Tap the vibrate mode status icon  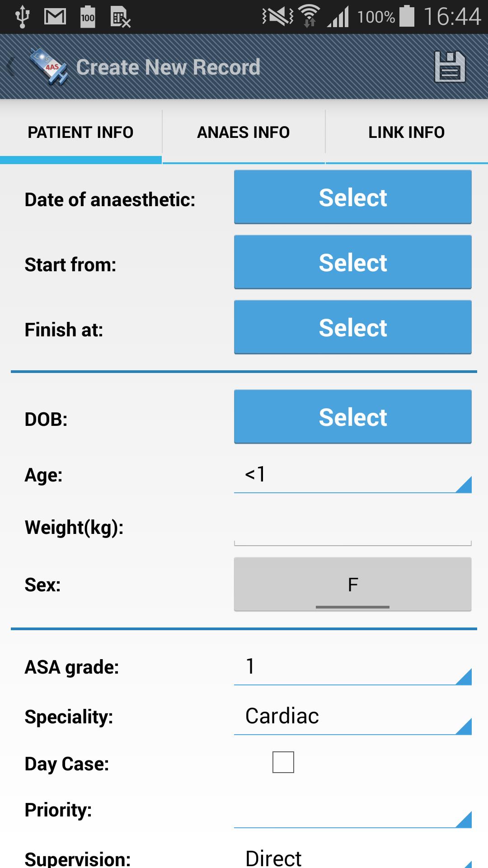pos(277,17)
